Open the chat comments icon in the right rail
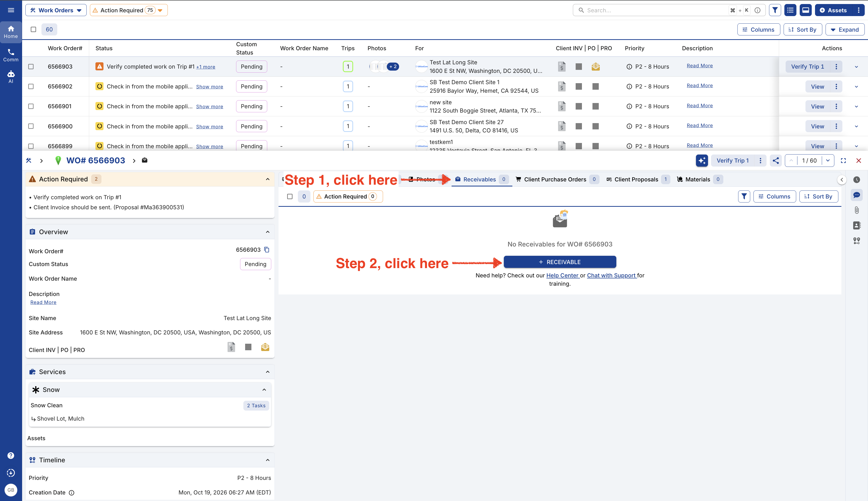Viewport: 868px width, 501px height. (x=856, y=195)
